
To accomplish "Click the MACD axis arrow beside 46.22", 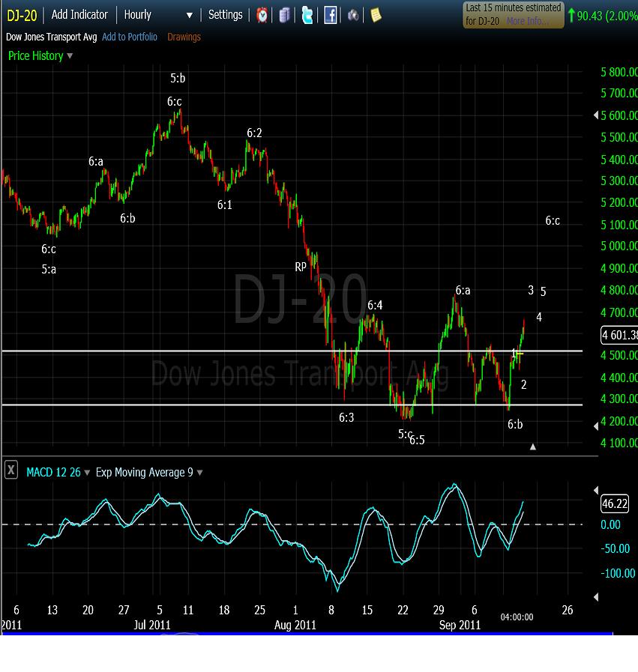I will tap(596, 490).
